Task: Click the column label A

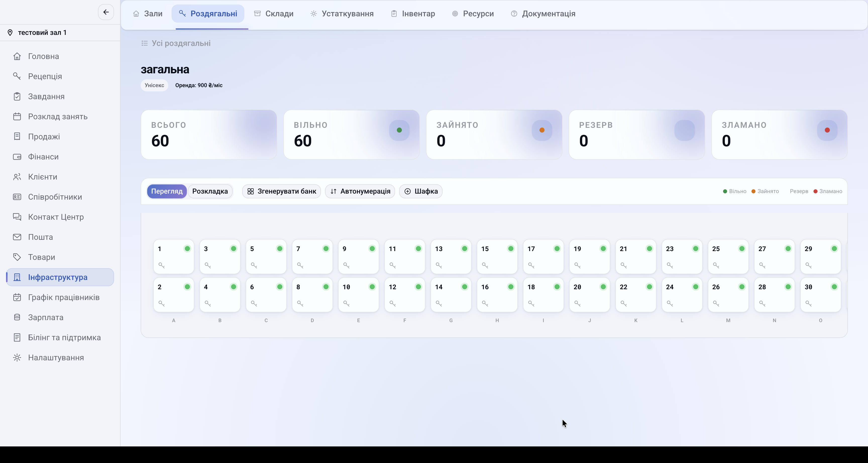Action: 174,320
